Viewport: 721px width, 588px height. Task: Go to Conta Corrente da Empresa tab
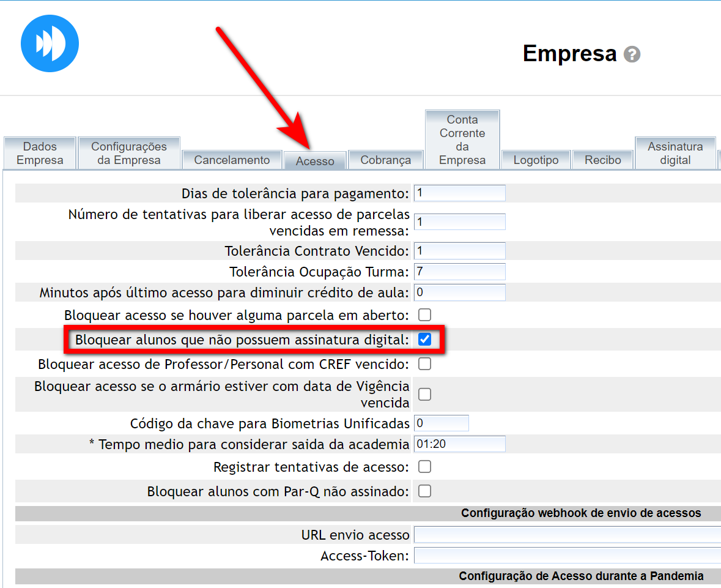pyautogui.click(x=462, y=140)
